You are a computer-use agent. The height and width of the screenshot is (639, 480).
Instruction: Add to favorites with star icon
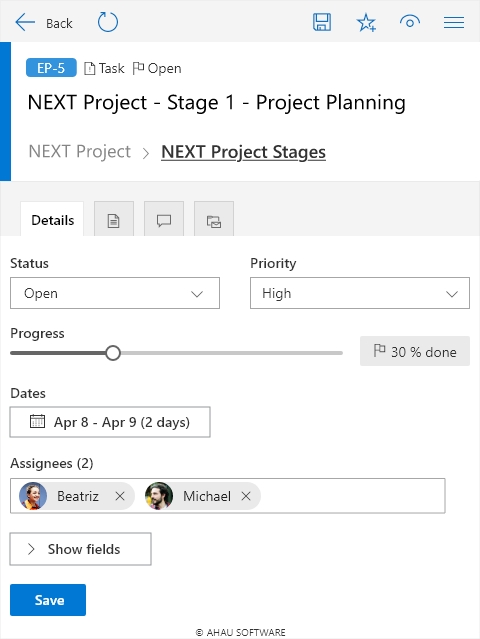pos(366,22)
